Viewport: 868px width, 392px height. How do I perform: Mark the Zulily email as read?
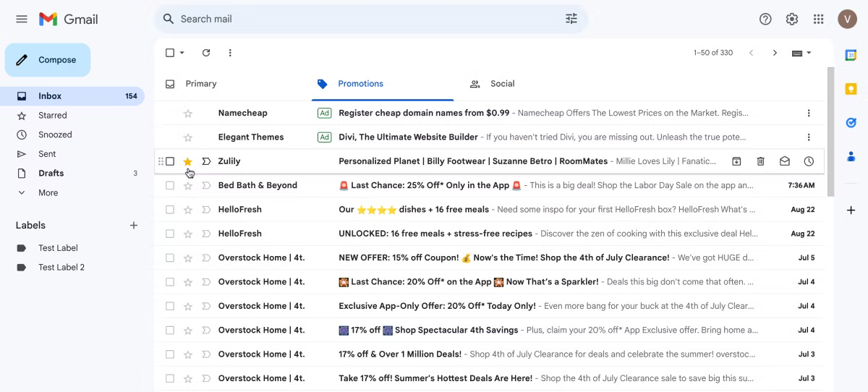click(x=785, y=161)
